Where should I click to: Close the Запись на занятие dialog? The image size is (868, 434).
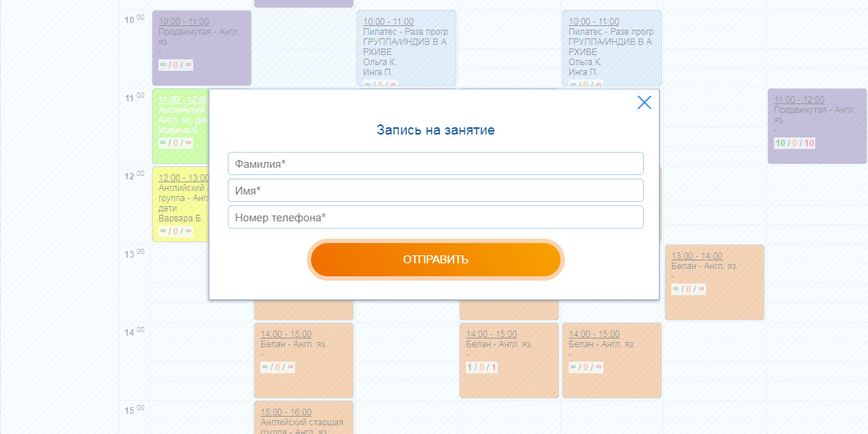pyautogui.click(x=644, y=103)
